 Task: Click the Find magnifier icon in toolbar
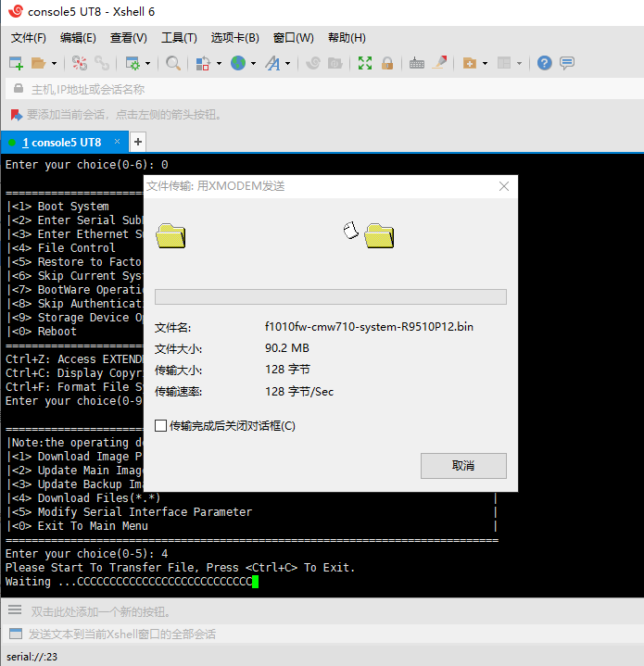coord(173,63)
